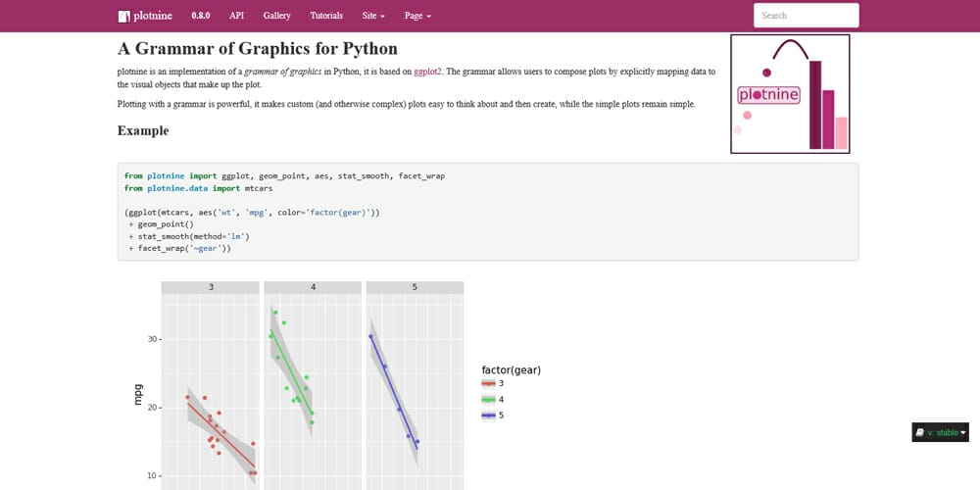This screenshot has height=490, width=980.
Task: Click the Example section heading
Action: (143, 130)
